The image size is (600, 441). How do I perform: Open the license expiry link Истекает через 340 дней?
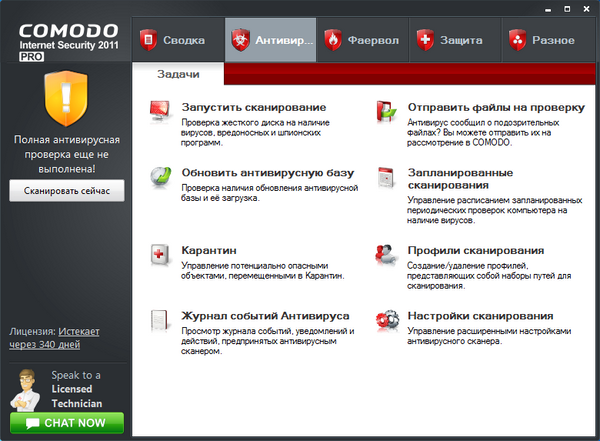[54, 338]
